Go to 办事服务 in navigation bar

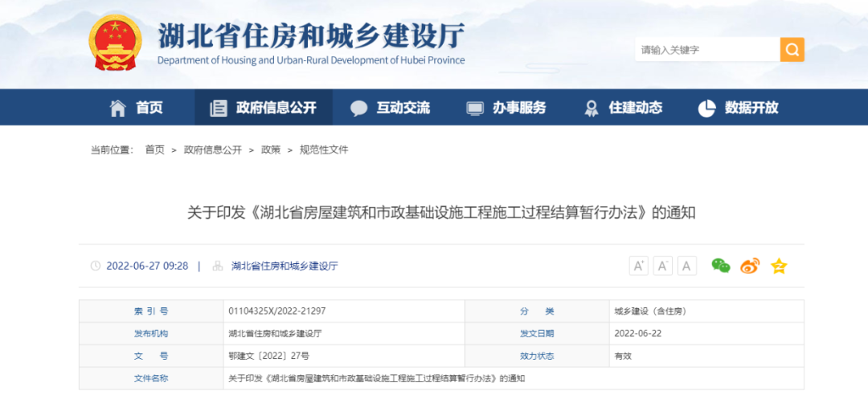click(506, 108)
